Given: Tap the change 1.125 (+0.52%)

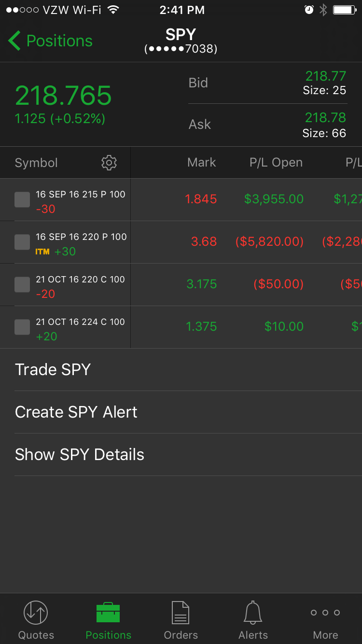Looking at the screenshot, I should click(x=60, y=119).
